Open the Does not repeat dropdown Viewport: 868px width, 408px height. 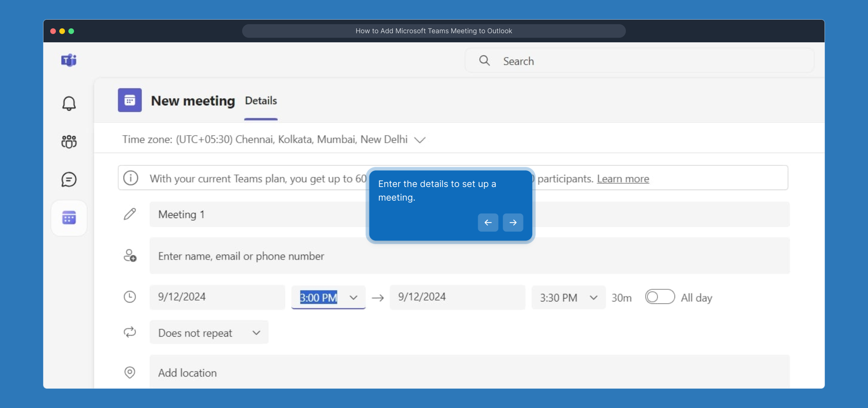tap(209, 333)
